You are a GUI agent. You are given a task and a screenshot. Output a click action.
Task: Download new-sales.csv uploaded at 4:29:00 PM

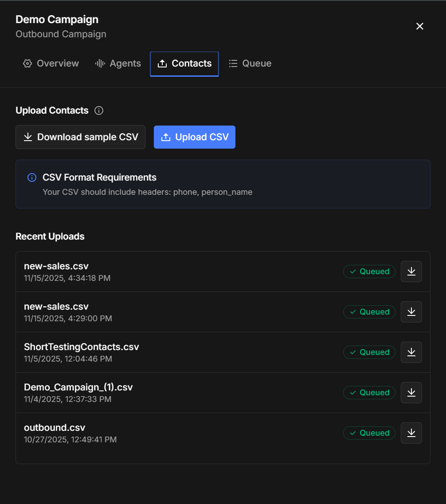click(x=411, y=312)
